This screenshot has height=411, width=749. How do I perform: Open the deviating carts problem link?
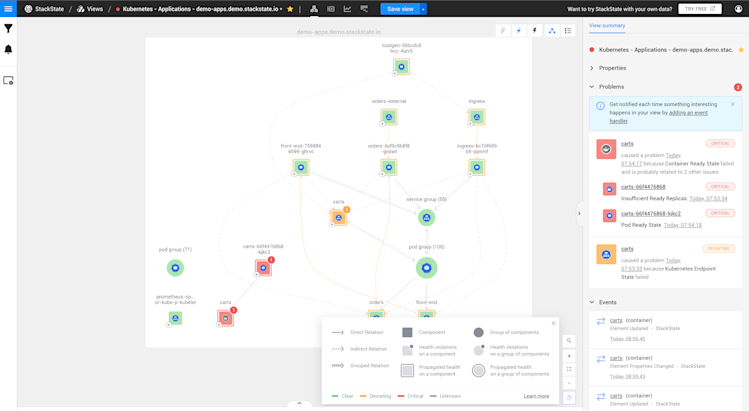[x=627, y=249]
